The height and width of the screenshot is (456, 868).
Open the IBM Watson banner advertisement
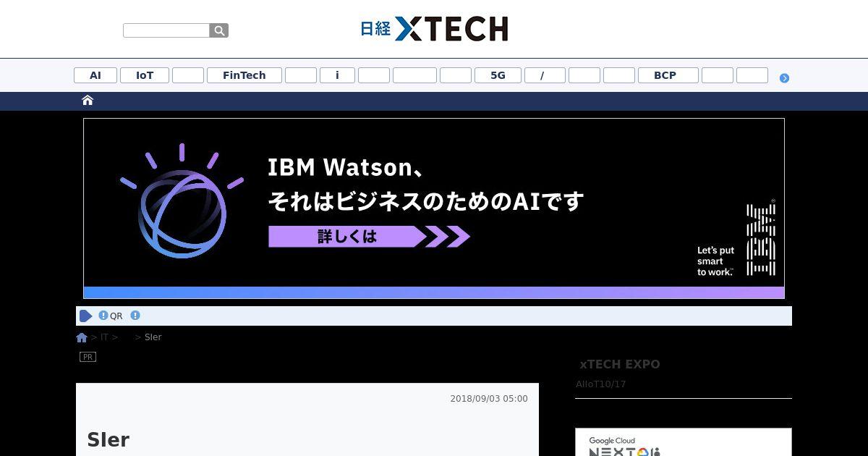(434, 208)
